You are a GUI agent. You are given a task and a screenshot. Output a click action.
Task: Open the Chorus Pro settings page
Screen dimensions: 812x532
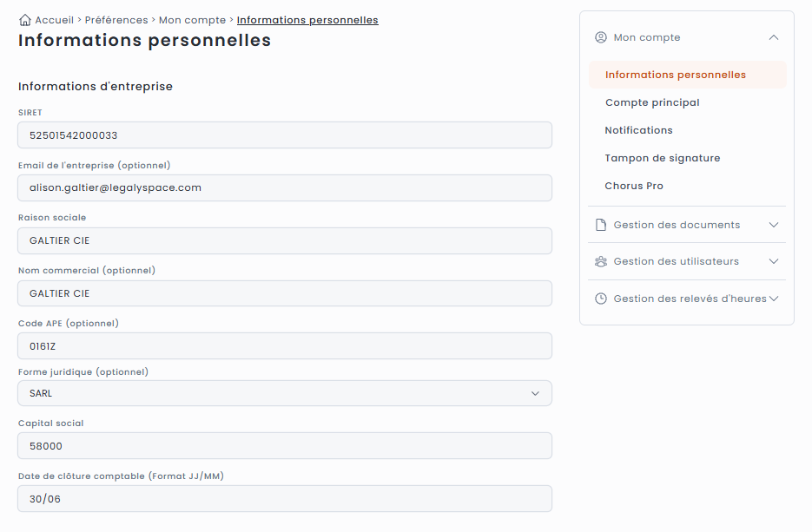[634, 186]
